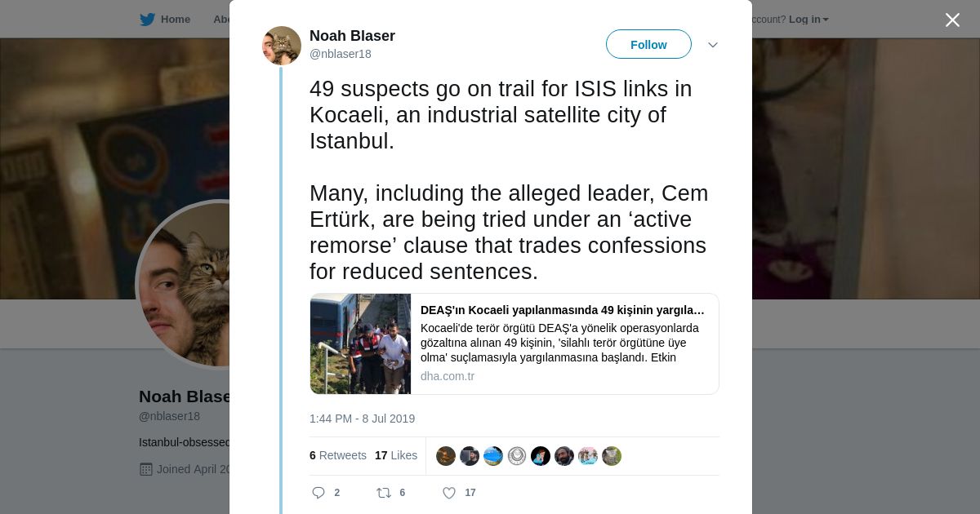Click the reply speech bubble icon

[318, 493]
